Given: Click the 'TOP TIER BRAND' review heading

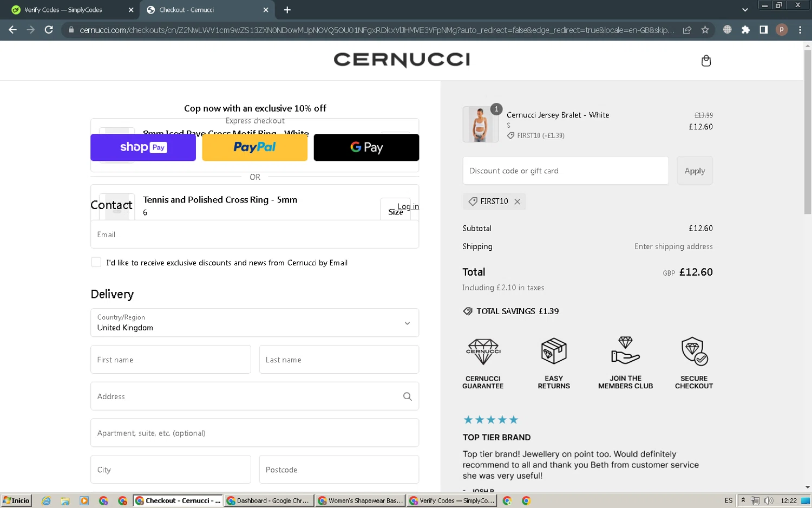Looking at the screenshot, I should pos(496,438).
